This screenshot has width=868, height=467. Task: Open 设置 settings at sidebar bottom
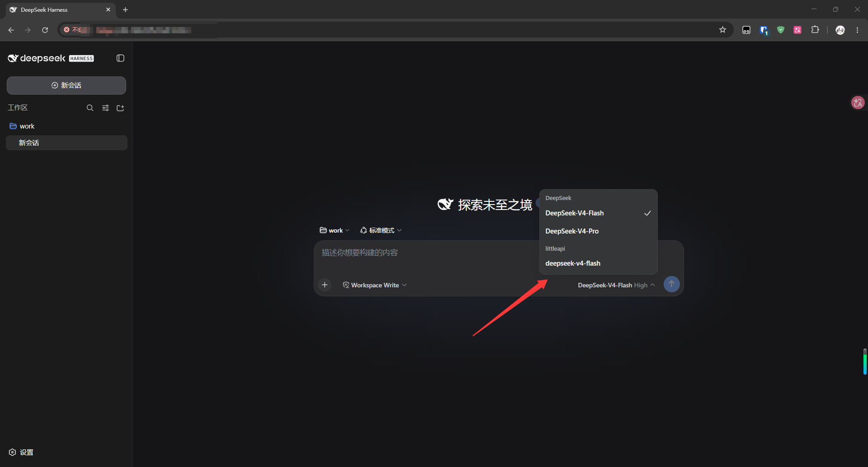(21, 452)
